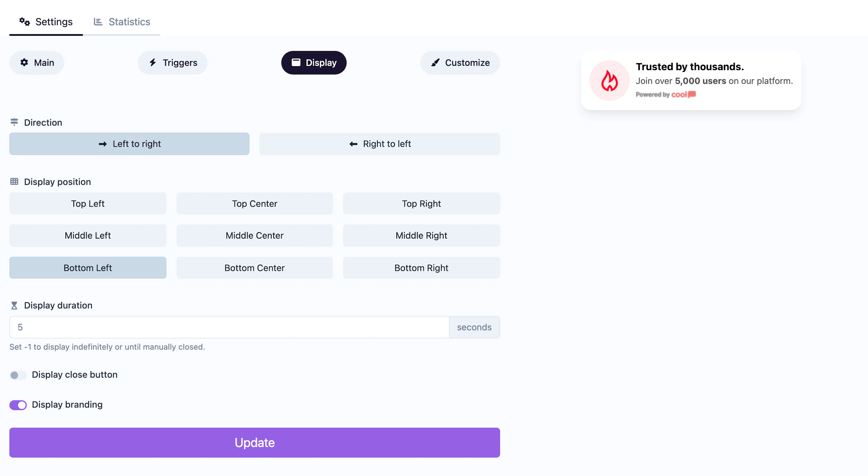This screenshot has width=868, height=476.
Task: Select the Right to left direction
Action: click(380, 144)
